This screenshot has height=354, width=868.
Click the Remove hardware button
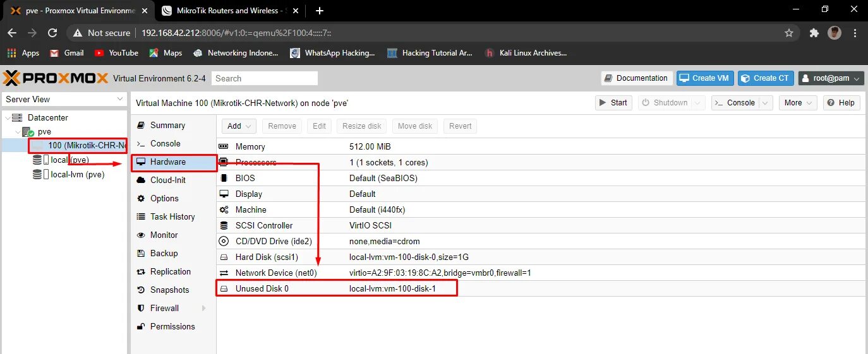click(x=282, y=126)
